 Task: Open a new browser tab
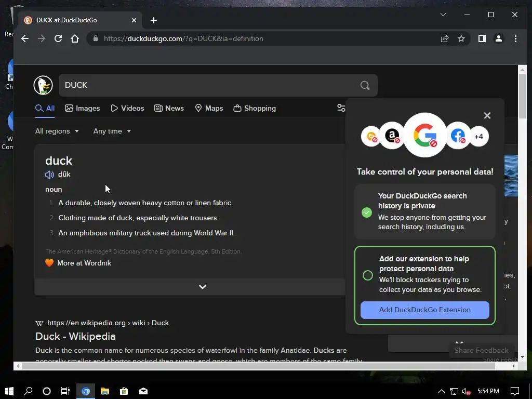(154, 20)
